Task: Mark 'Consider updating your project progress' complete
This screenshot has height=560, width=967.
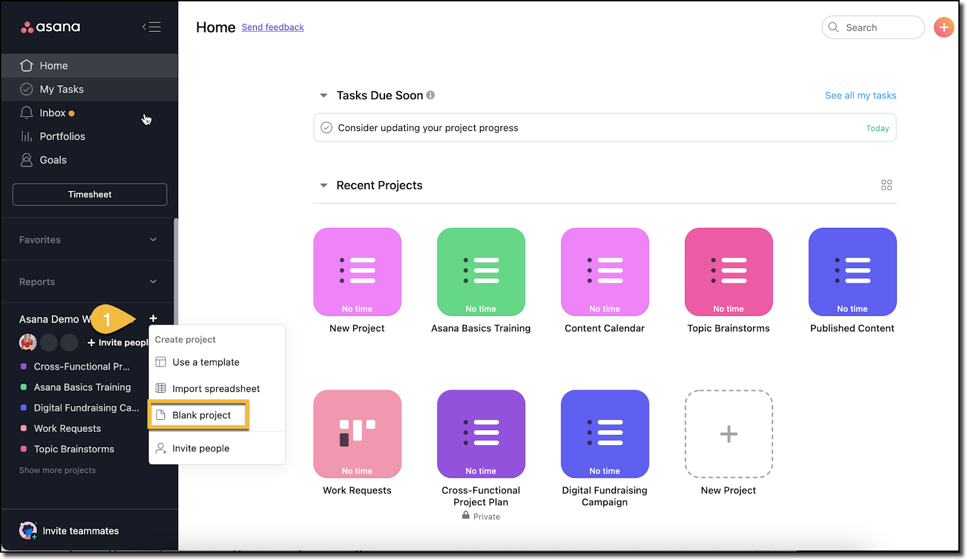Action: click(x=326, y=127)
